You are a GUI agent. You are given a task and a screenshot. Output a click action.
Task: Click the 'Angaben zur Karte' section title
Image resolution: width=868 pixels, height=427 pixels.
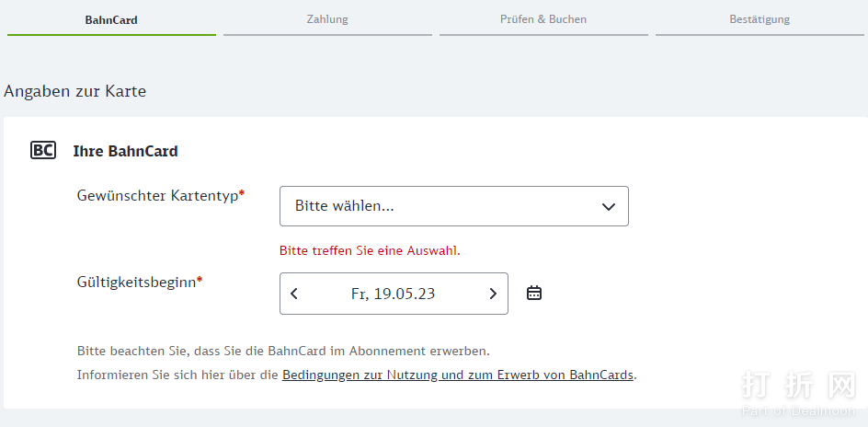pyautogui.click(x=75, y=91)
